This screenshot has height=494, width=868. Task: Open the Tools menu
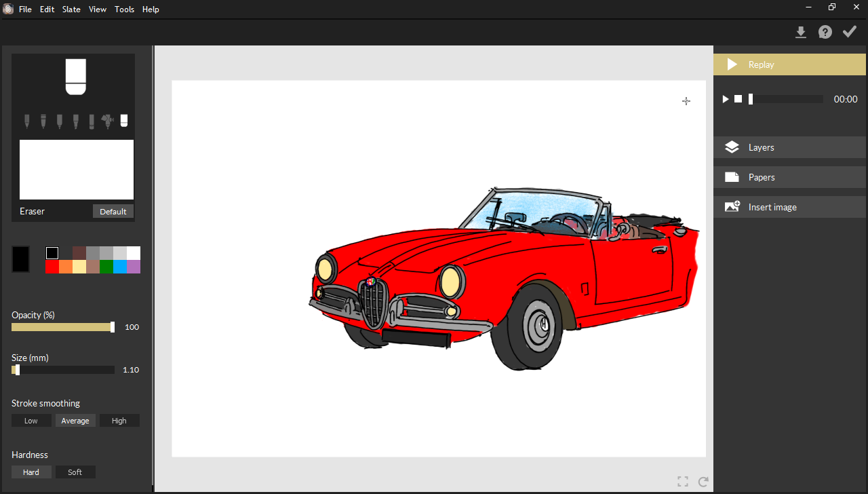tap(124, 9)
